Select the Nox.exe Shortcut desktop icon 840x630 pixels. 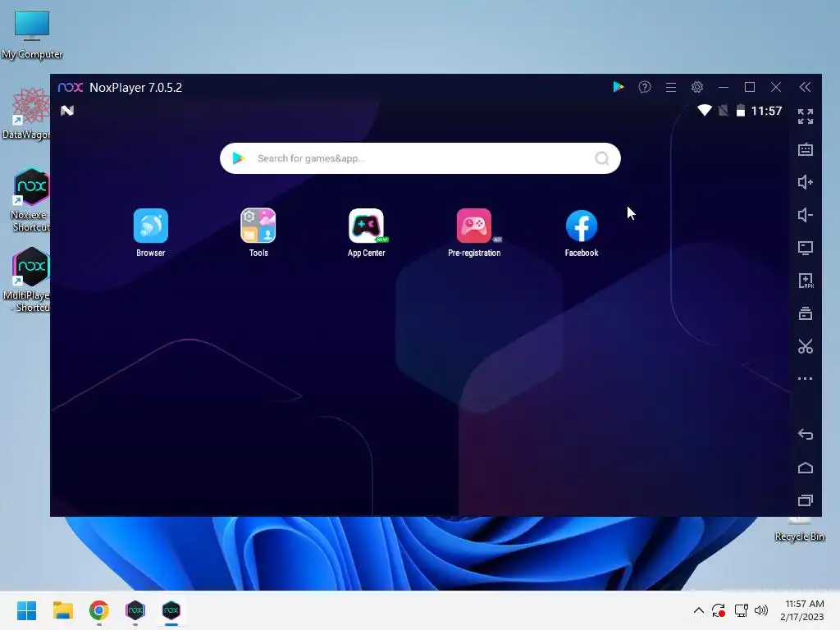[x=30, y=200]
